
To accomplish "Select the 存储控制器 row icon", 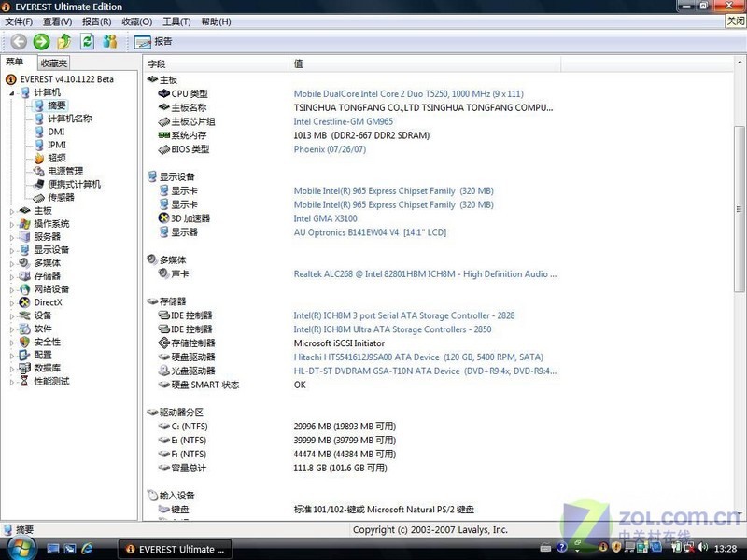I will [164, 343].
